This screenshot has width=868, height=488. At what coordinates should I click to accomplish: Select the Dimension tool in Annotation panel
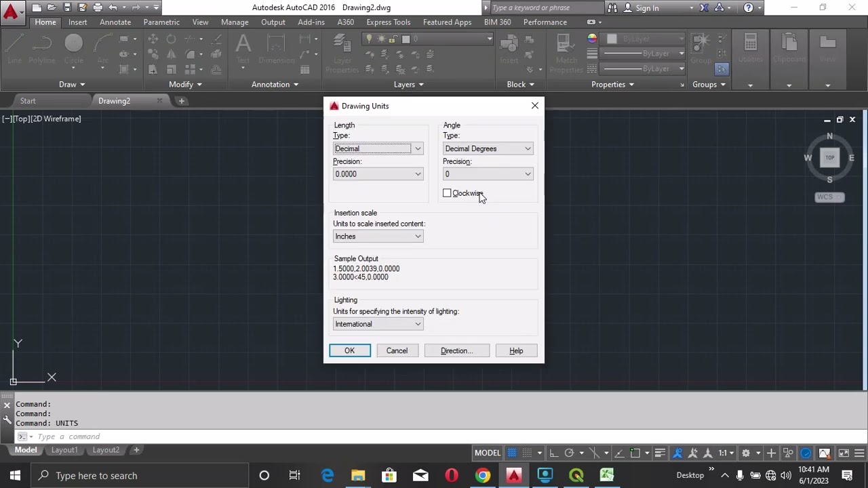coord(277,49)
